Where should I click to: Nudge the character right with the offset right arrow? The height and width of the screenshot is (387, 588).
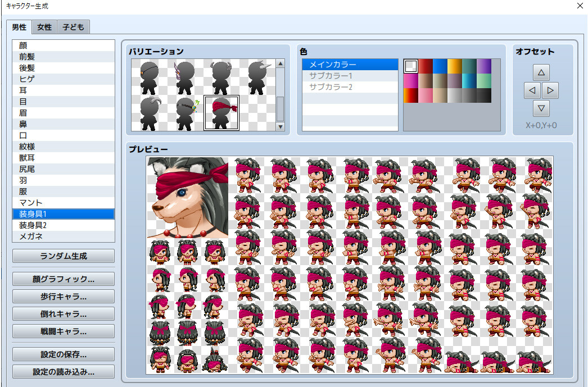(x=549, y=90)
